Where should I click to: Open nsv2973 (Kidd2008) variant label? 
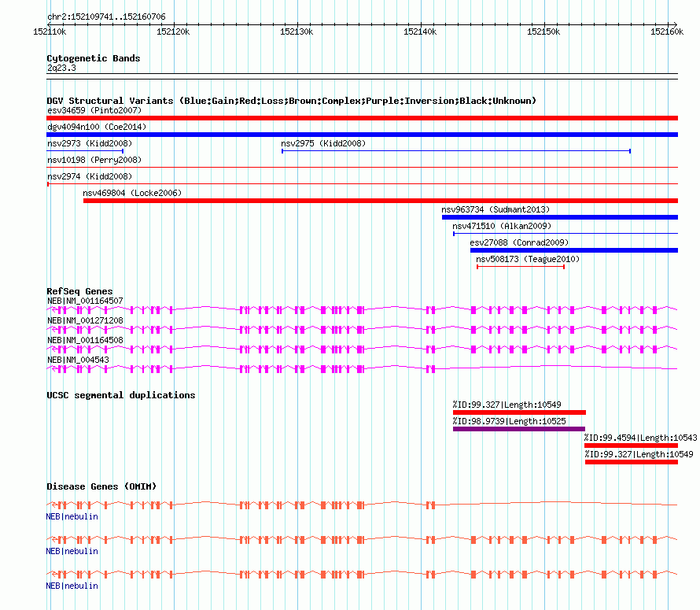pos(90,143)
